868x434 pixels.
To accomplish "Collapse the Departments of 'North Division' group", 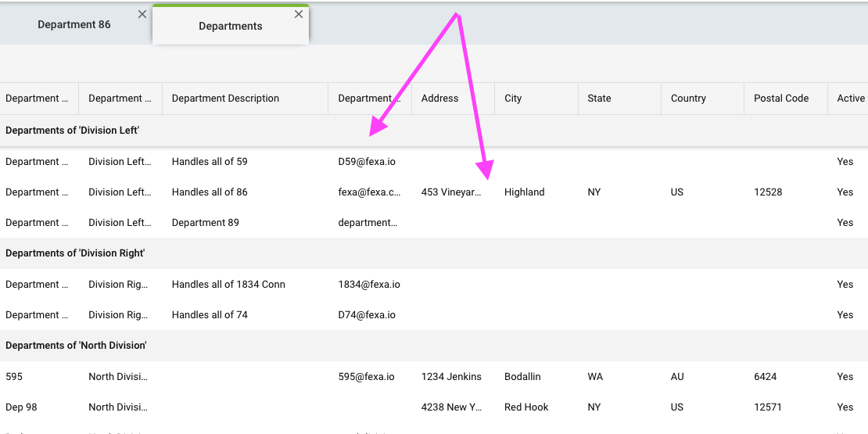I will point(76,346).
